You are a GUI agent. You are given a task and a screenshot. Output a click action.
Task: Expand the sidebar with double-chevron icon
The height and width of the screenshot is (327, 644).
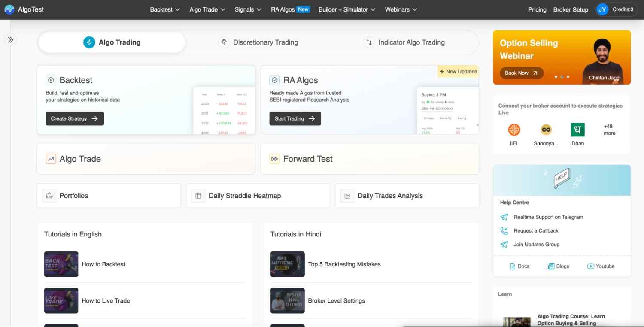(11, 40)
